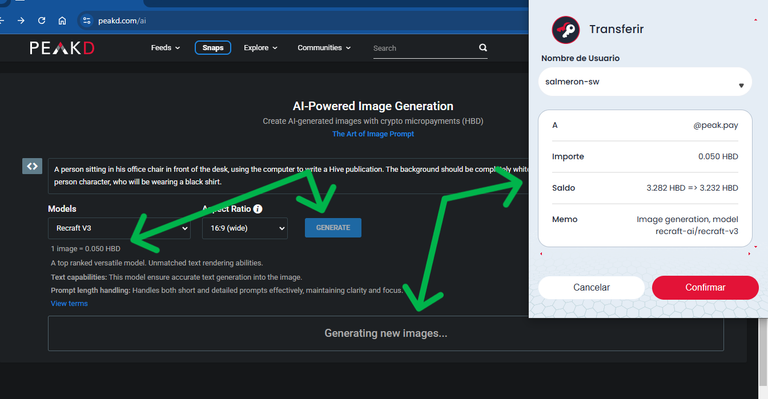This screenshot has height=399, width=768.
Task: Open the Recraft V3 models dropdown
Action: [119, 228]
